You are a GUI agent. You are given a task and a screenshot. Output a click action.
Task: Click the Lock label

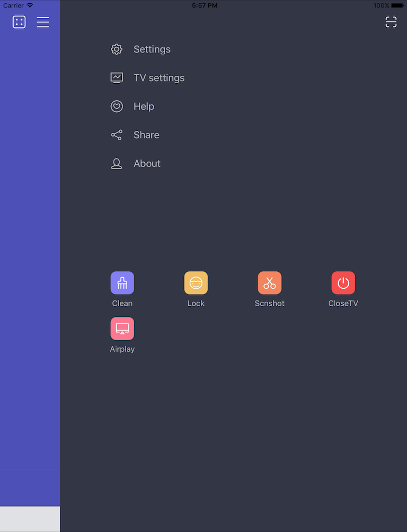click(x=196, y=303)
